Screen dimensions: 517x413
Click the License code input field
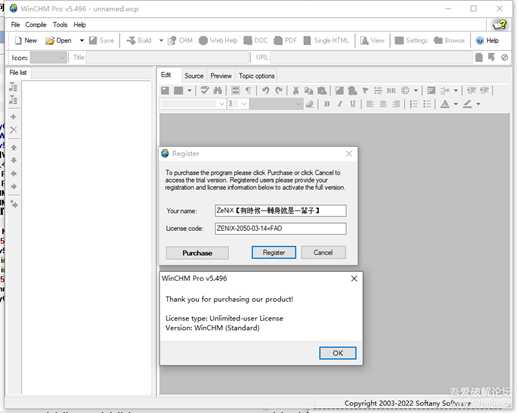(x=280, y=228)
